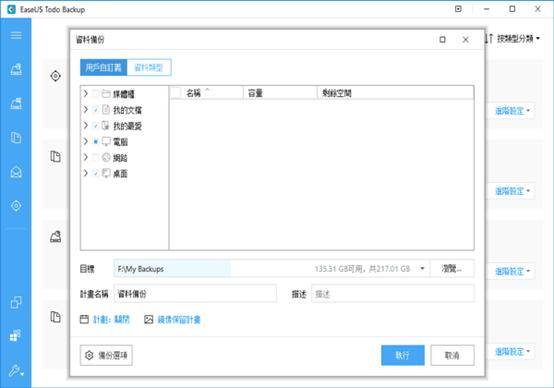Viewport: 554px width, 388px height.
Task: Uncheck the 桌面 checkbox
Action: point(95,173)
